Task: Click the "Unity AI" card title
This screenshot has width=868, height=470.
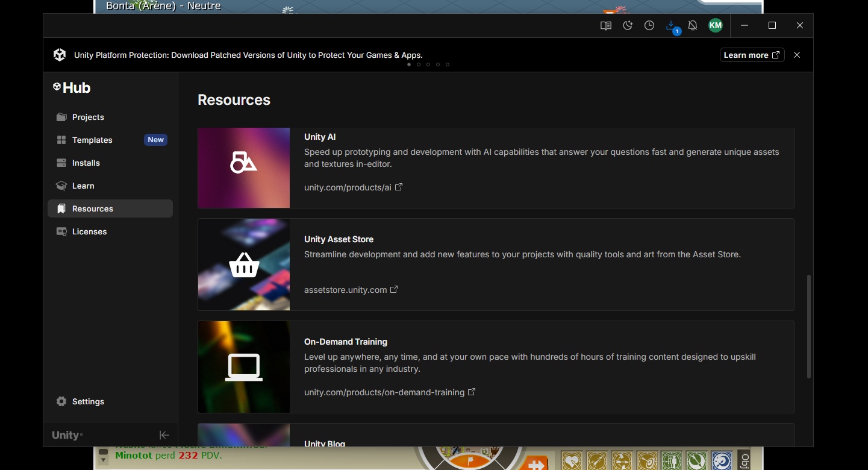Action: [320, 137]
